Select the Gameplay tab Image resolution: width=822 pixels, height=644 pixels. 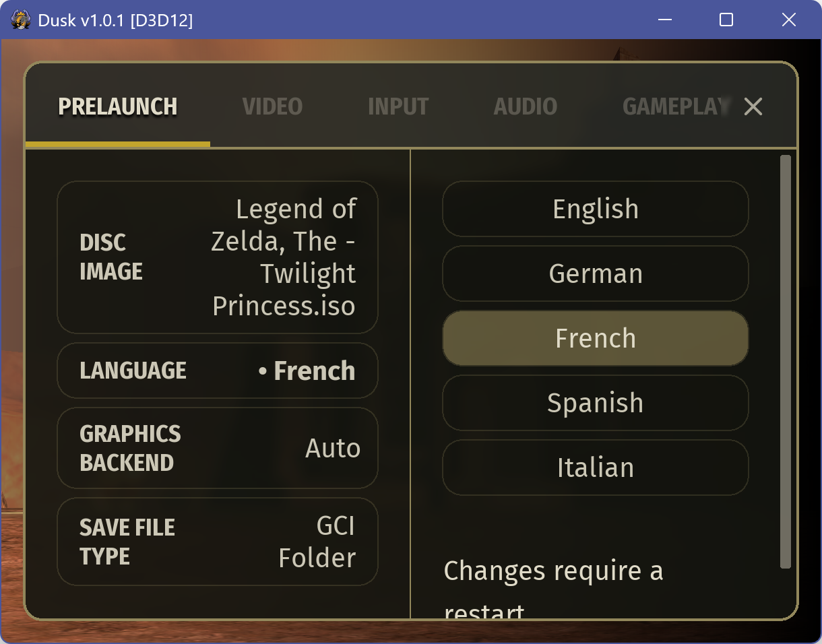pyautogui.click(x=676, y=106)
